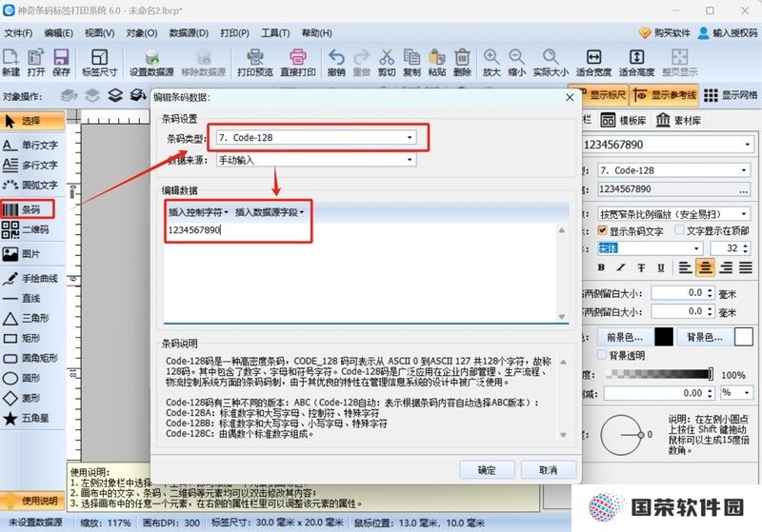Image resolution: width=762 pixels, height=532 pixels.
Task: Confirm with the 确定 button
Action: tap(487, 470)
